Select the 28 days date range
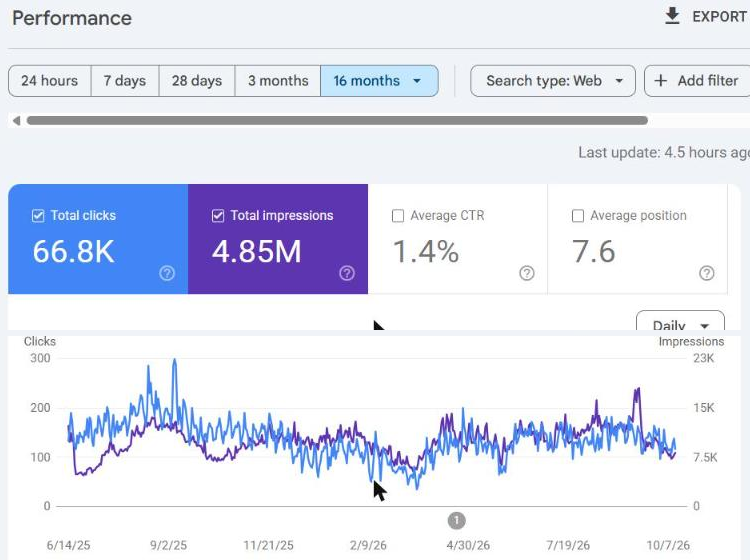Screen dimensions: 750x560 pyautogui.click(x=197, y=81)
